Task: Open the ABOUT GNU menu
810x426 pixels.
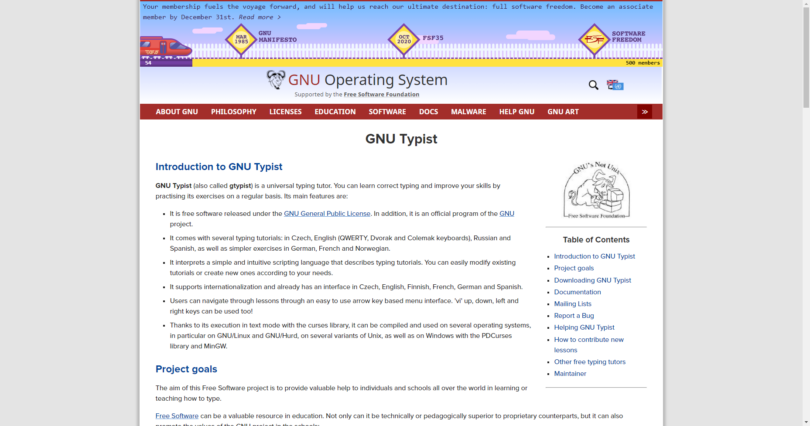Action: point(177,112)
